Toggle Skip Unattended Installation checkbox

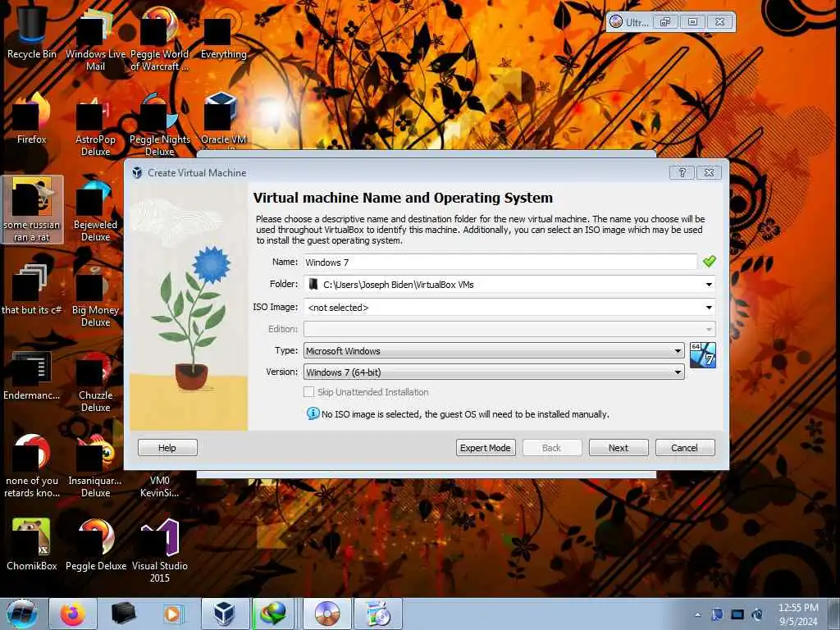308,392
